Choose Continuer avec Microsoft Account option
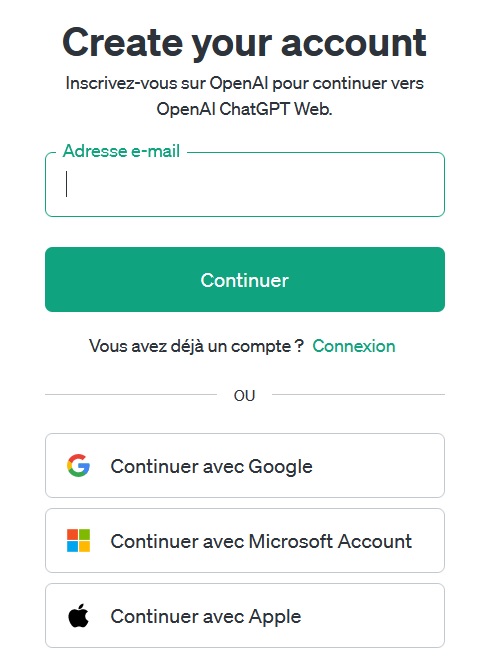 (x=245, y=540)
